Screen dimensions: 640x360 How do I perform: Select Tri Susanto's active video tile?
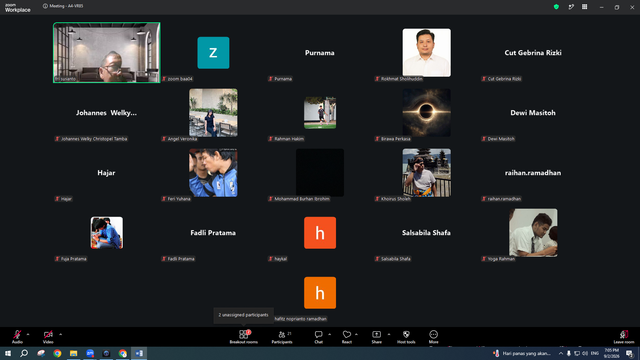pyautogui.click(x=107, y=53)
